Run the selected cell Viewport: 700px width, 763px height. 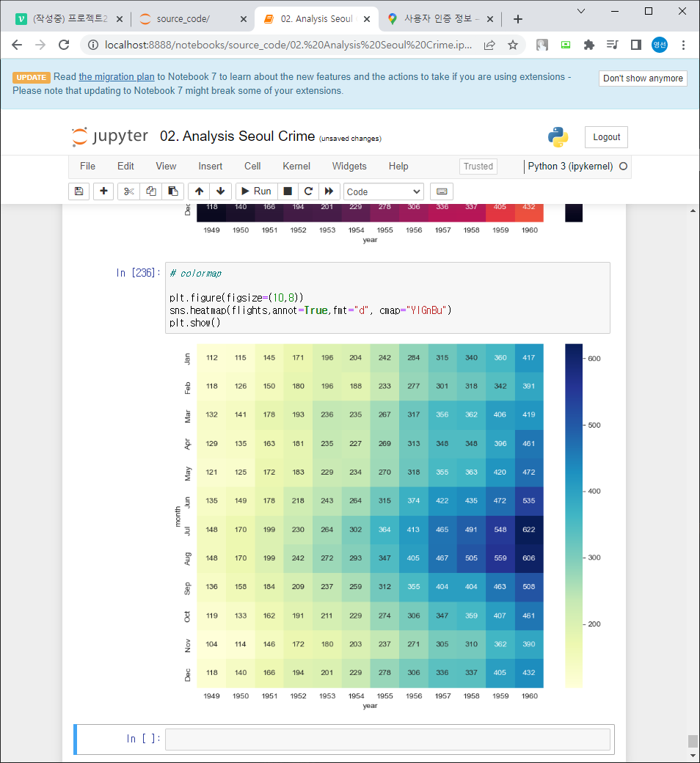click(257, 191)
